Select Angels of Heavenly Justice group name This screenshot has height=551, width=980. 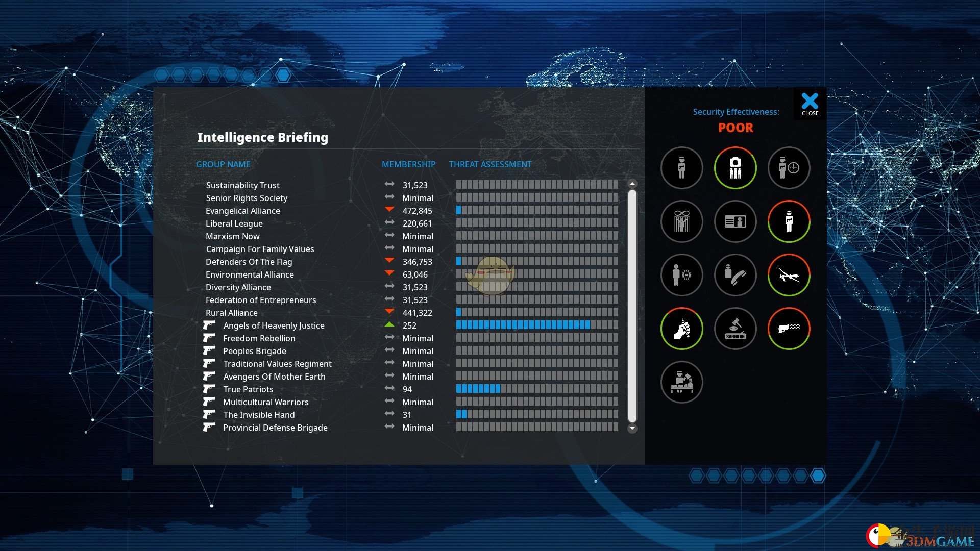click(274, 325)
